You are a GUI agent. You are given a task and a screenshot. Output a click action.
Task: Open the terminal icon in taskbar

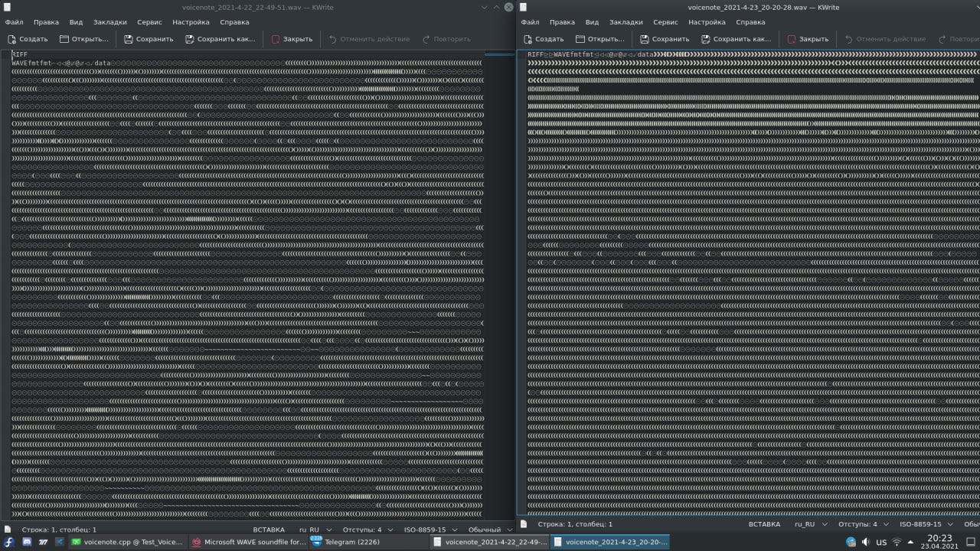pos(43,542)
